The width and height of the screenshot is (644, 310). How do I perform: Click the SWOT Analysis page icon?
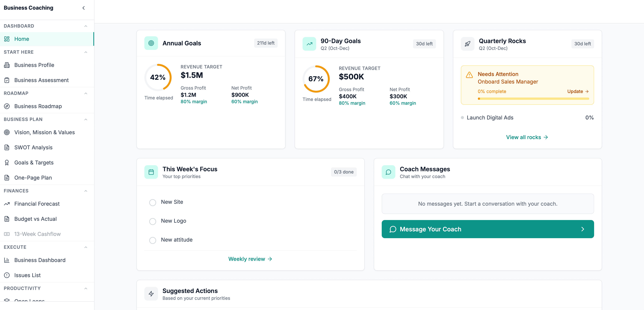[x=7, y=147]
